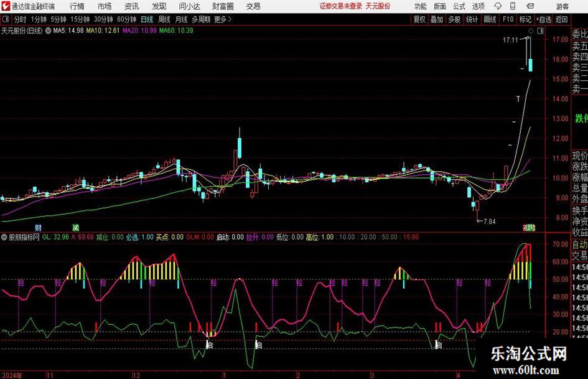Image resolution: width=588 pixels, height=379 pixels.
Task: Open the 市场 menu
Action: (x=105, y=6)
